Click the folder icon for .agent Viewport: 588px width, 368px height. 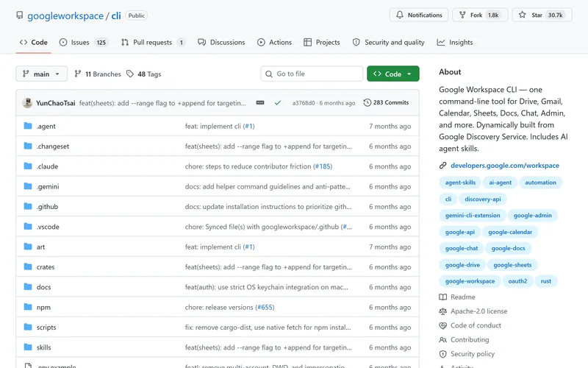pos(28,126)
